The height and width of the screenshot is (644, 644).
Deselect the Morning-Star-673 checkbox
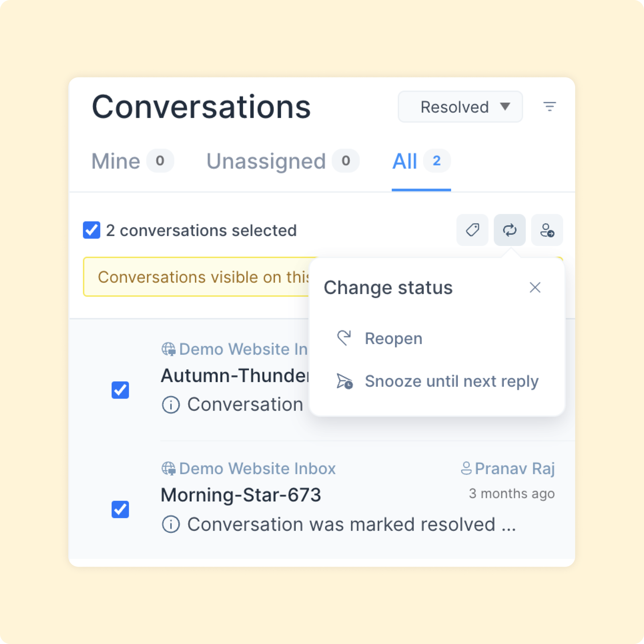tap(120, 509)
